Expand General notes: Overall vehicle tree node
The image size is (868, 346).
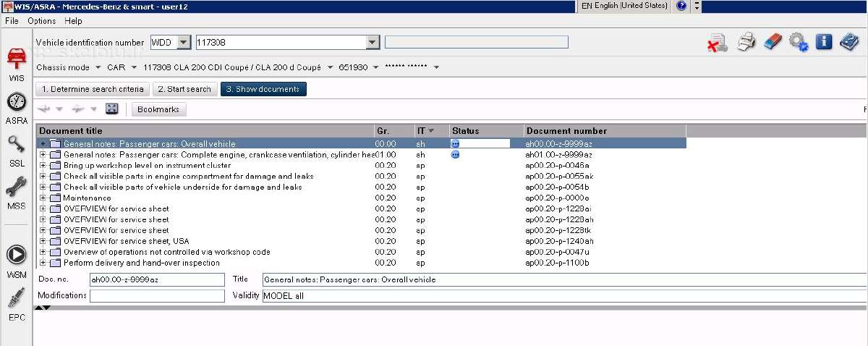(x=43, y=144)
